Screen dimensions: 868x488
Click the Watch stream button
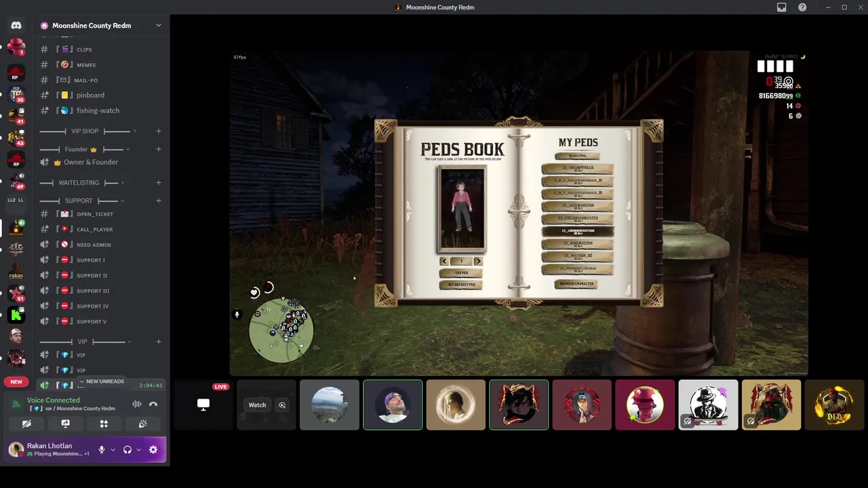pyautogui.click(x=257, y=405)
